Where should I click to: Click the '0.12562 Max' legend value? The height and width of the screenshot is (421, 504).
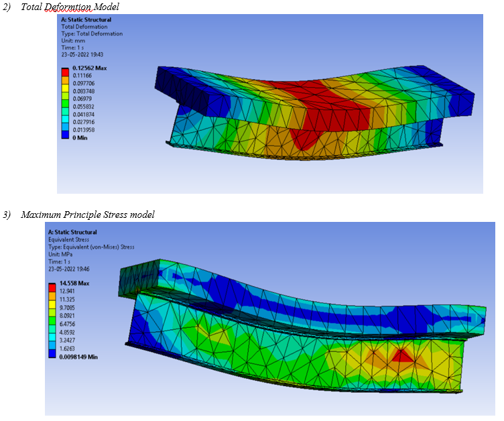pyautogui.click(x=90, y=68)
